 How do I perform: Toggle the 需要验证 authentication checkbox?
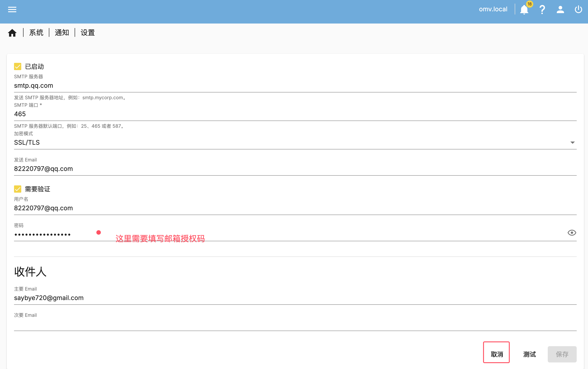(18, 189)
